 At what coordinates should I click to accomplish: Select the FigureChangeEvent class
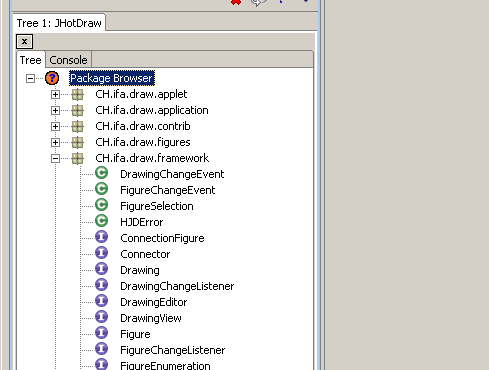pos(168,190)
